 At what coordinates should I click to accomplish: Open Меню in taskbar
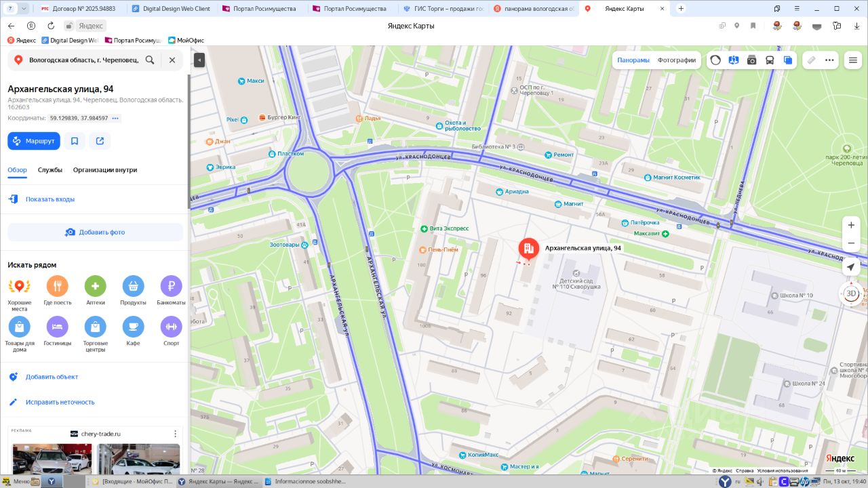(16, 481)
